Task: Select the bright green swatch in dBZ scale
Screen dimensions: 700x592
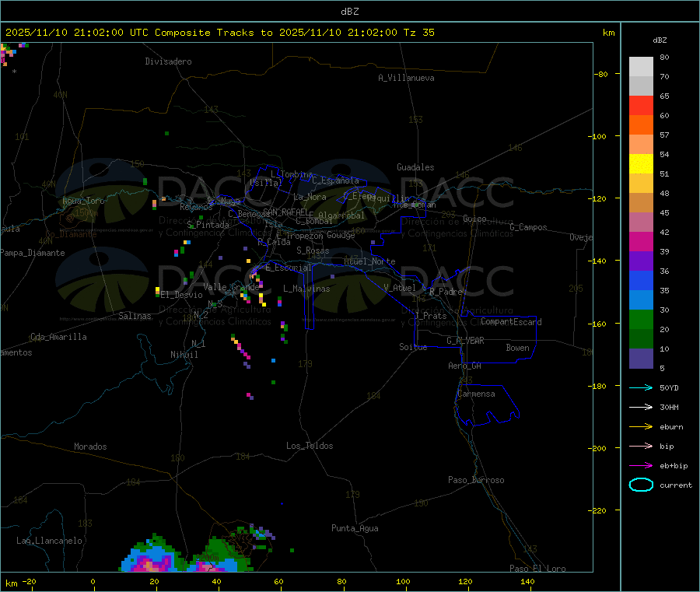Action: pos(641,319)
